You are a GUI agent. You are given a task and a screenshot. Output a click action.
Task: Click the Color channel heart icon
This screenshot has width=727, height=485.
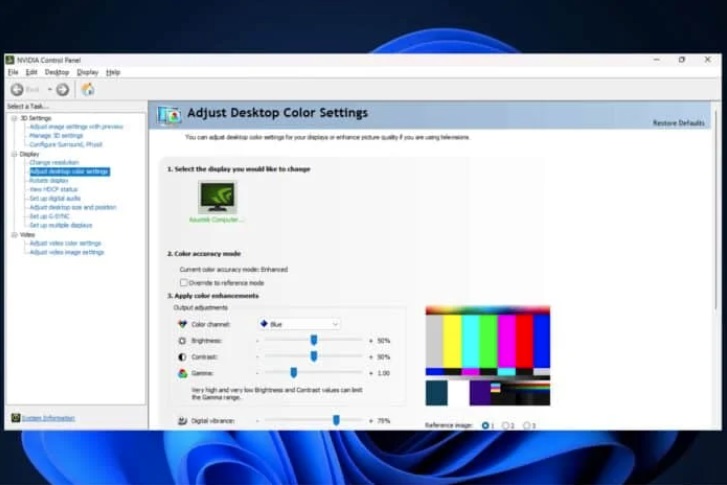(182, 324)
